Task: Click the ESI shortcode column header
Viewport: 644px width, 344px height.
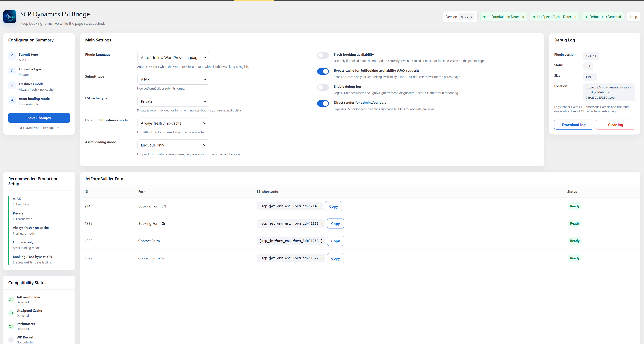Action: 267,191
